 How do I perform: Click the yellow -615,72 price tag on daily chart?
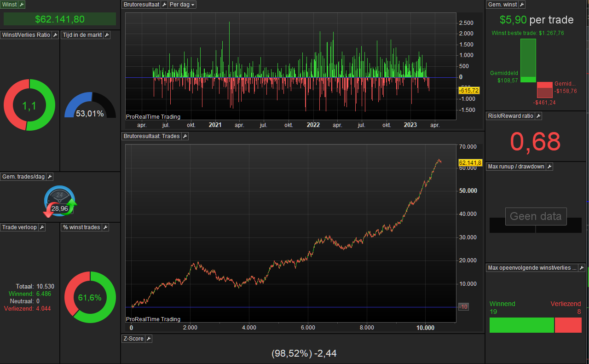point(469,91)
